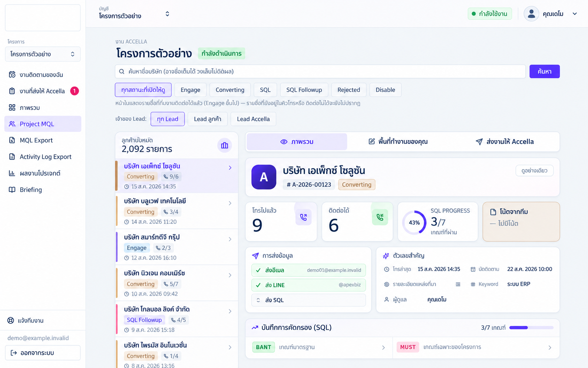
Task: Filter by Rejected status
Action: tap(349, 90)
